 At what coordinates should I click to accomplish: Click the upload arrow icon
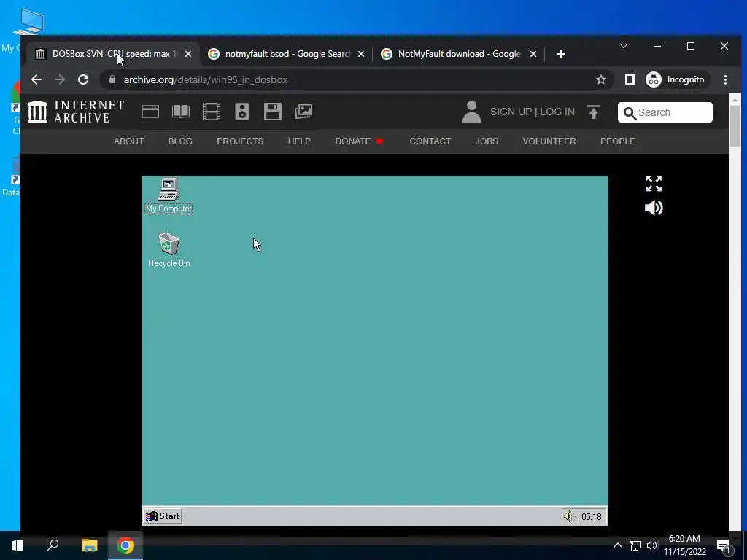(x=594, y=112)
